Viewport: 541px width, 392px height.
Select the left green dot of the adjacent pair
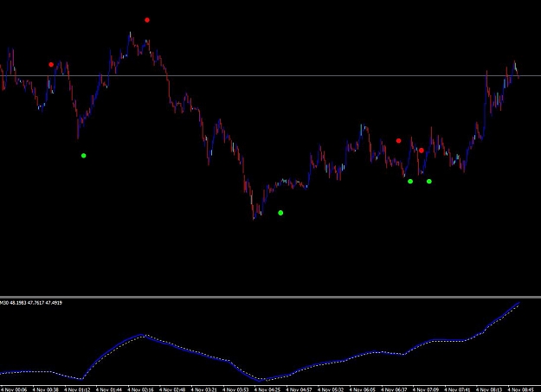pyautogui.click(x=410, y=182)
